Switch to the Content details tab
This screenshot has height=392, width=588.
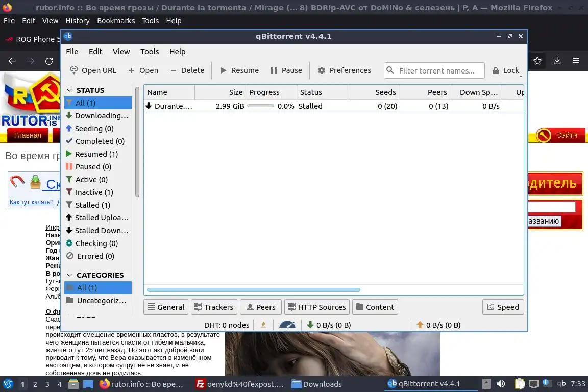pyautogui.click(x=375, y=307)
